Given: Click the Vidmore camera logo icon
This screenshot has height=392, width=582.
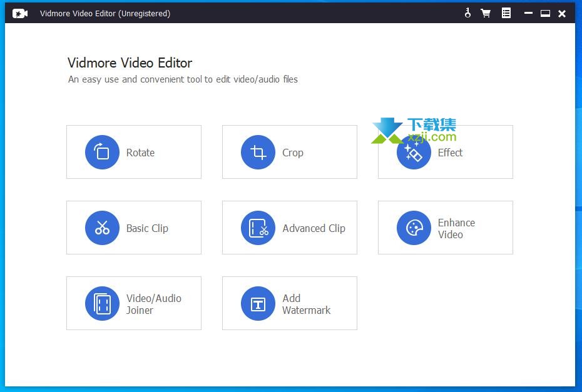Looking at the screenshot, I should tap(20, 14).
